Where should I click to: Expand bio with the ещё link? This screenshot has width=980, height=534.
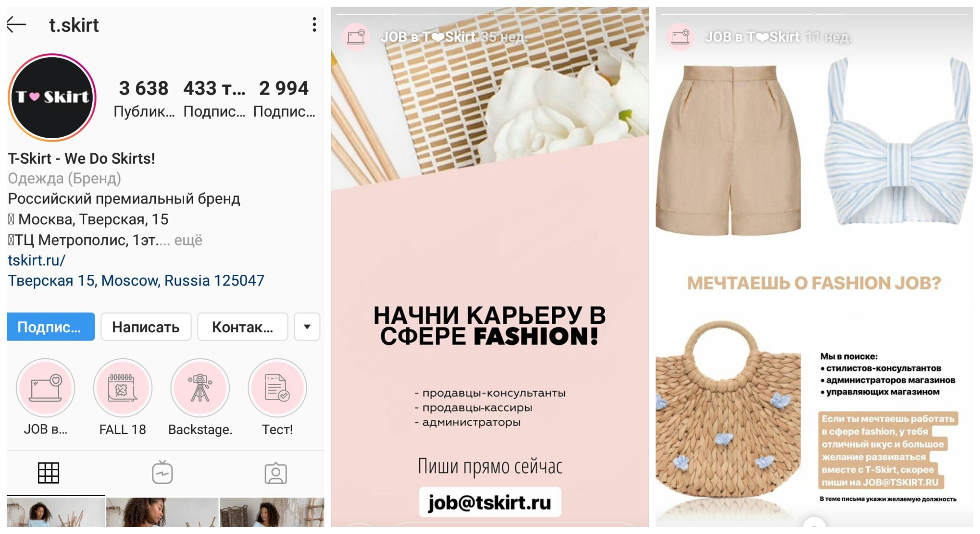click(x=188, y=240)
